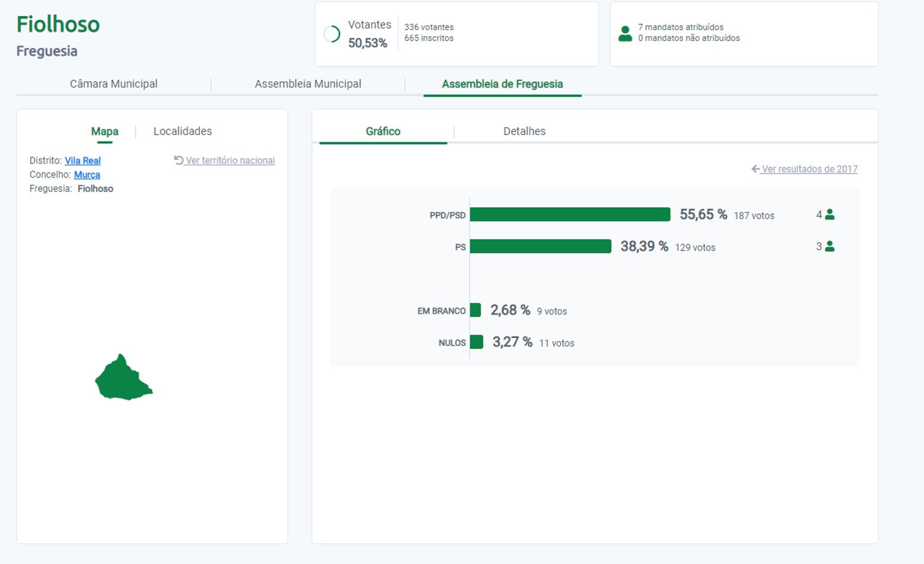Click the PPD/PSD green result bar
The height and width of the screenshot is (564, 924).
tap(569, 214)
